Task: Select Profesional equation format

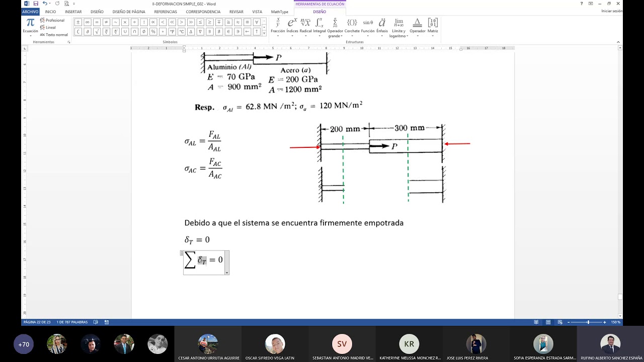Action: pyautogui.click(x=52, y=20)
